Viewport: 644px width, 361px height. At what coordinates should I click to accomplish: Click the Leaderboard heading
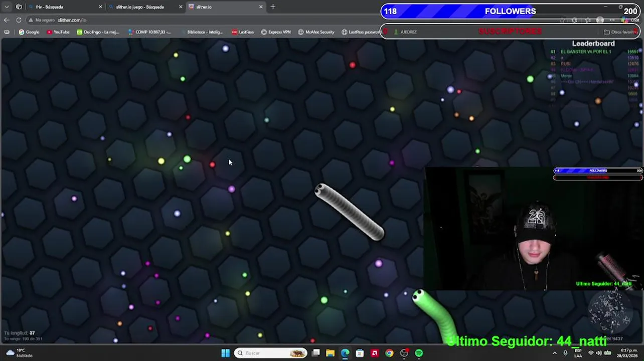tap(593, 44)
